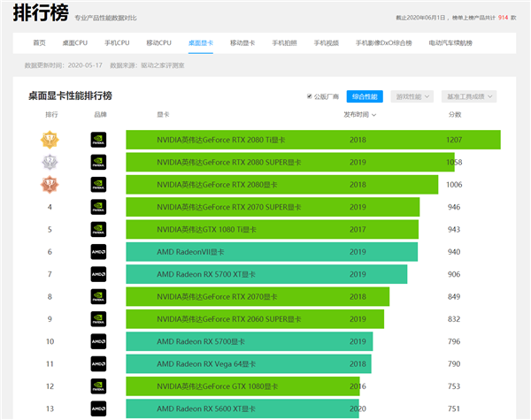
Task: Switch to 手机CPU tab
Action: (117, 43)
